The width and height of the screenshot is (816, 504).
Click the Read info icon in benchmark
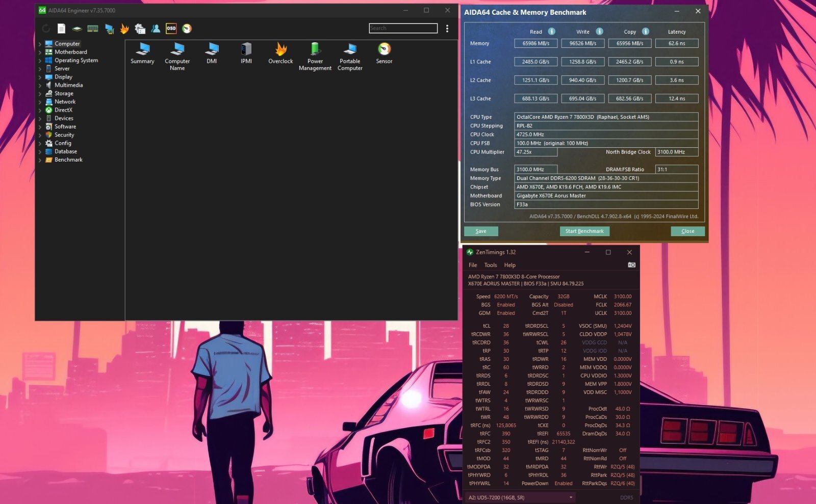pyautogui.click(x=552, y=32)
